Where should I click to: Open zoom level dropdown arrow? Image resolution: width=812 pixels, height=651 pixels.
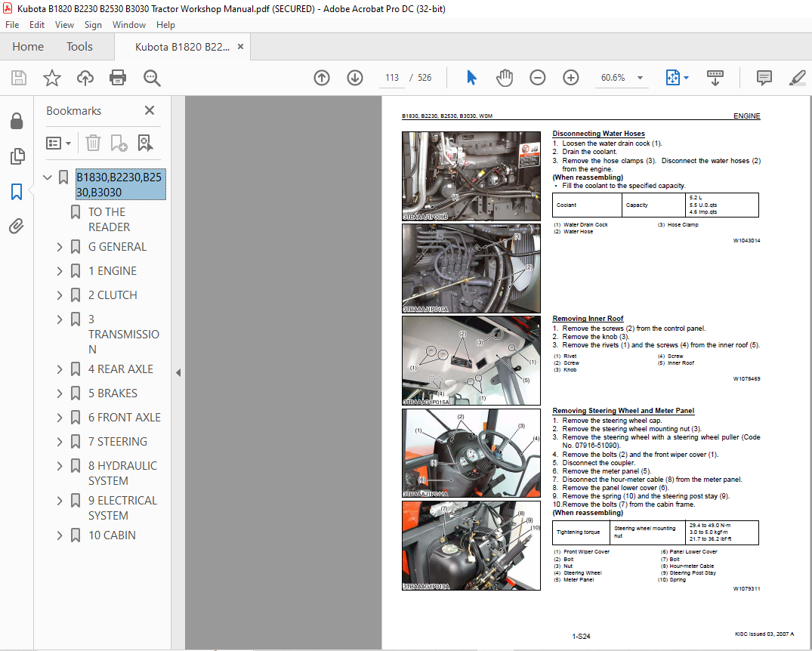[x=640, y=78]
